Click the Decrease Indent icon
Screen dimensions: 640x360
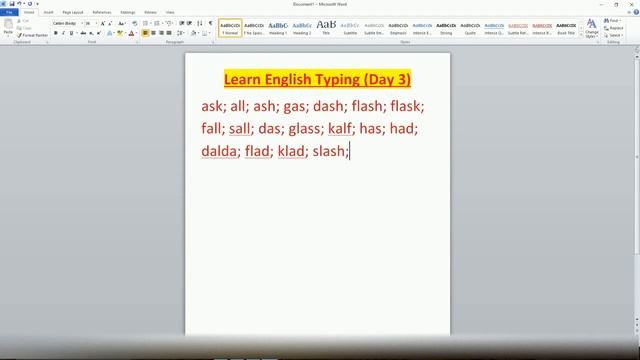coord(182,23)
